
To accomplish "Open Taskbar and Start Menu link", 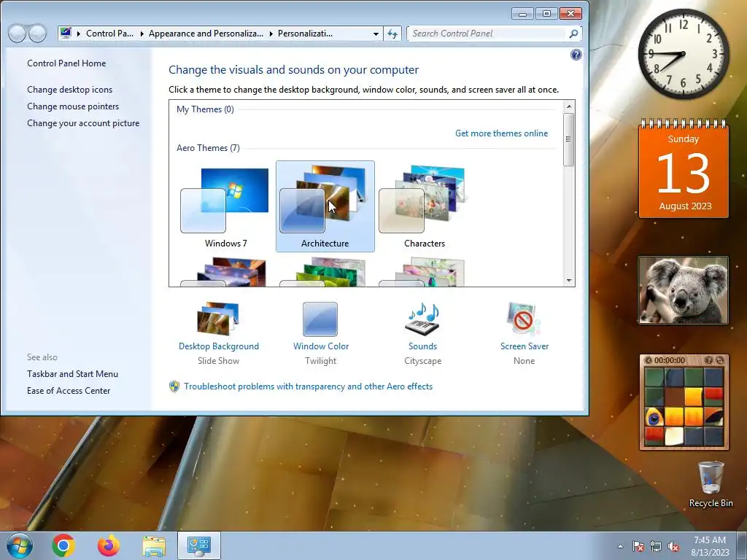I will 72,374.
